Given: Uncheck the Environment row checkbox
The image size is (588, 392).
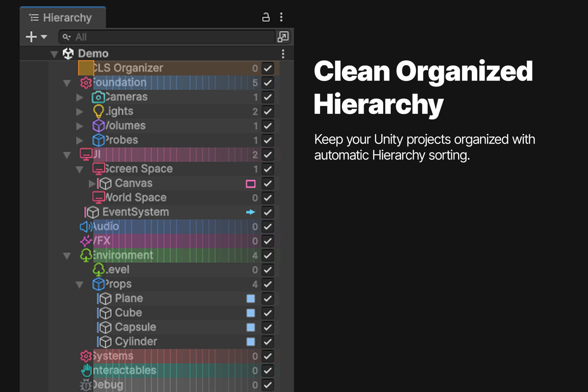Looking at the screenshot, I should click(x=267, y=255).
